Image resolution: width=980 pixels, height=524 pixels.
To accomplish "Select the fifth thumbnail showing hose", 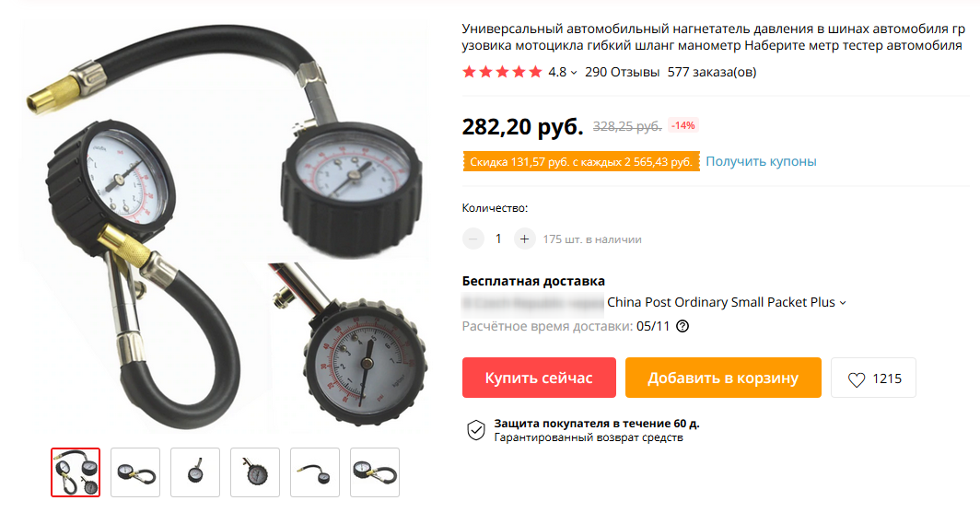I will [315, 472].
